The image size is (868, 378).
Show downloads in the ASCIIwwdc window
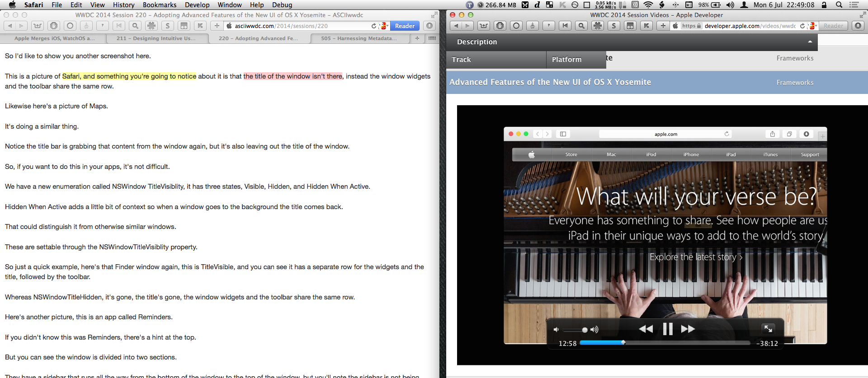coord(429,26)
